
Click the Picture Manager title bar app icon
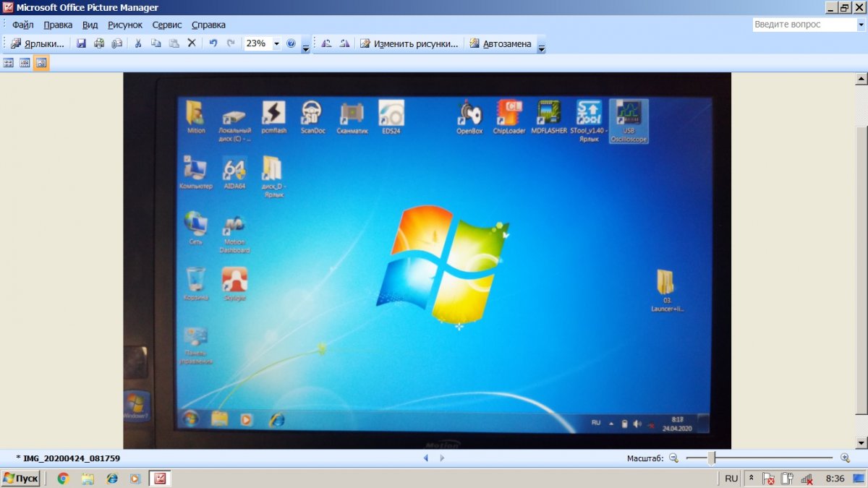click(x=8, y=8)
